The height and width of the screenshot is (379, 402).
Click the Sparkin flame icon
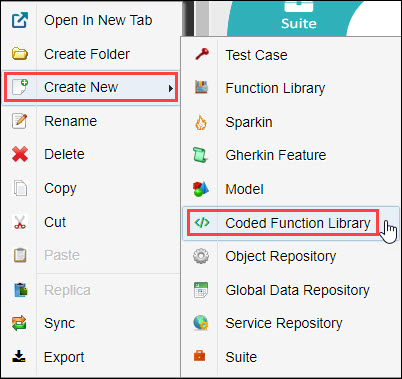(201, 122)
